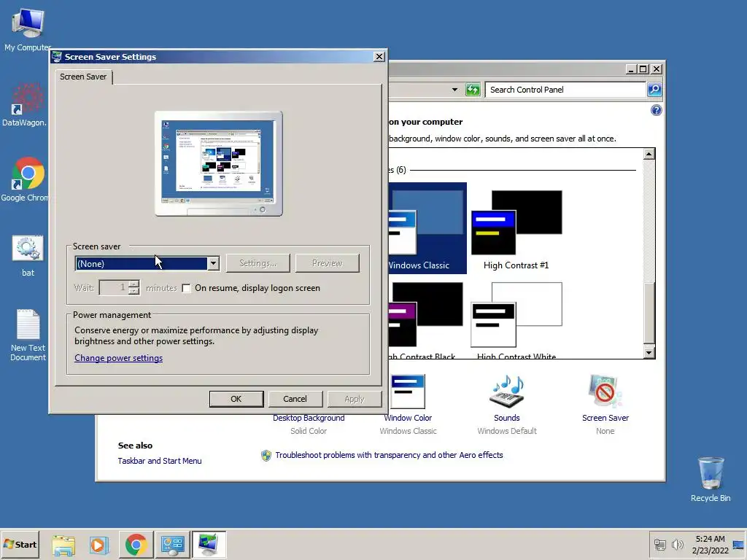Image resolution: width=747 pixels, height=560 pixels.
Task: Select Screen Saver Settings taskbar item
Action: tap(209, 545)
